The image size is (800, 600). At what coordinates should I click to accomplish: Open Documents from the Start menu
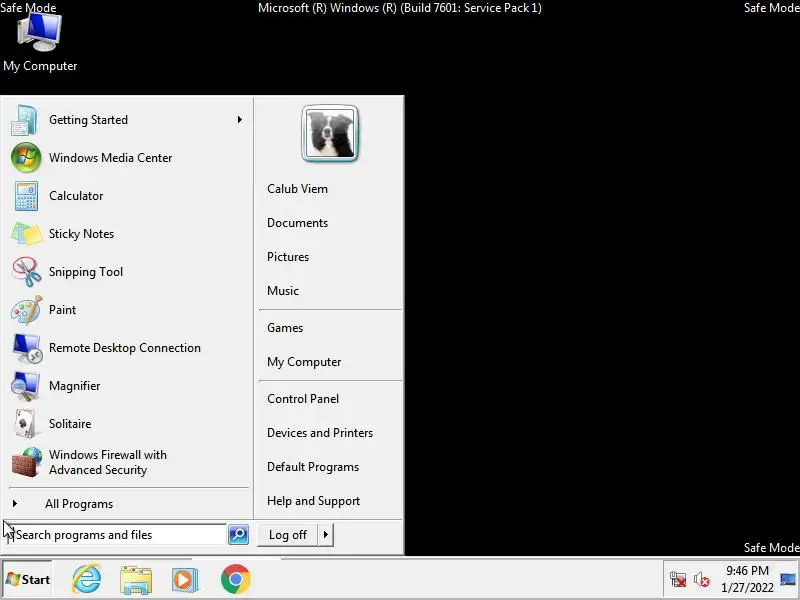point(297,223)
